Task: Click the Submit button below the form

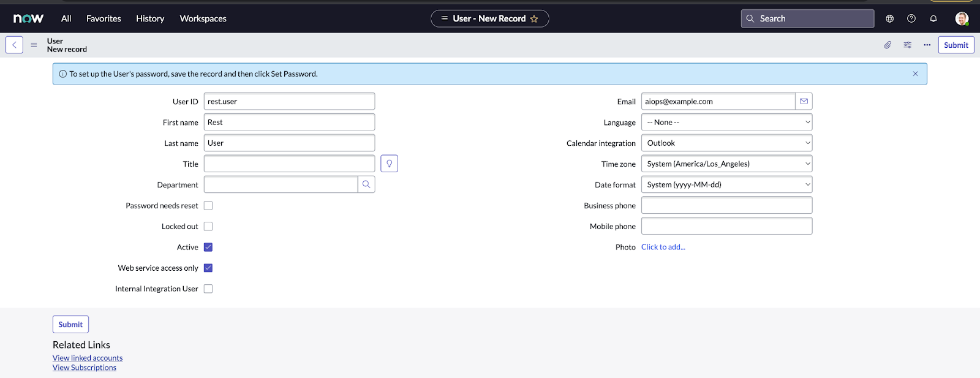Action: (70, 324)
